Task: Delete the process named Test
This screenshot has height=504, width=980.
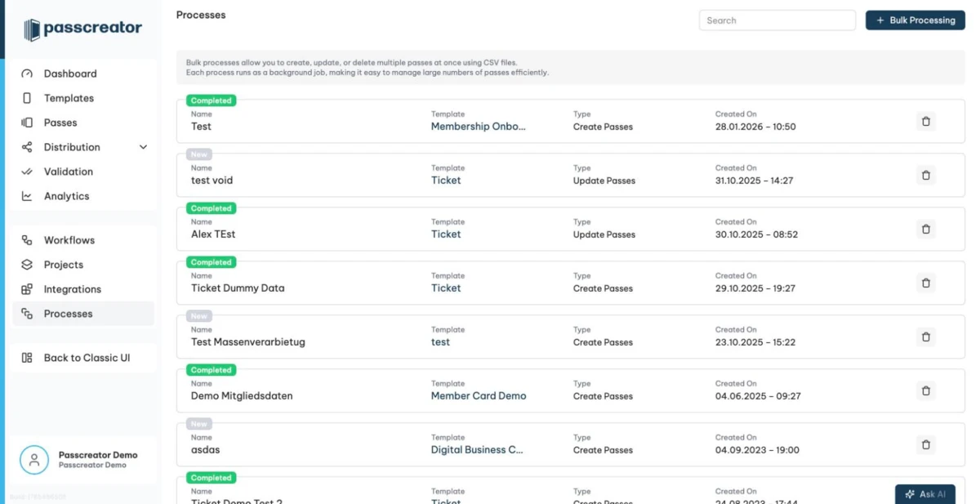Action: [925, 122]
